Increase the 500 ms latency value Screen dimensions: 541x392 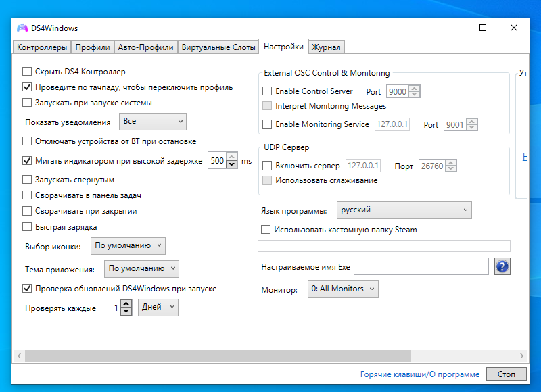coord(232,157)
